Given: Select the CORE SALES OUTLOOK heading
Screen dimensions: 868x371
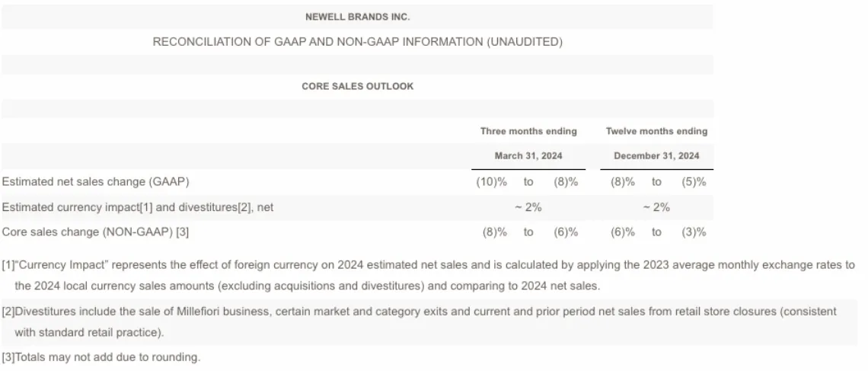Looking at the screenshot, I should pos(357,87).
